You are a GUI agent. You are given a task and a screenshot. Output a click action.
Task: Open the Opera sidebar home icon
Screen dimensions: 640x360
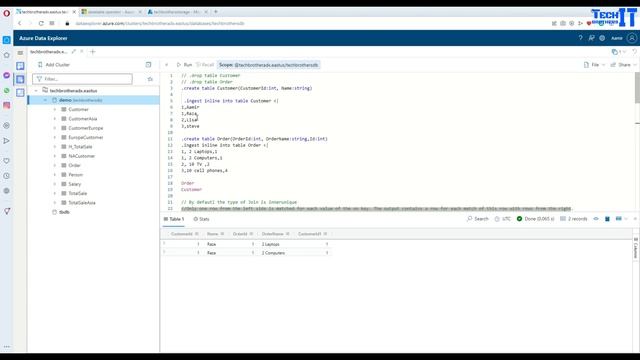pyautogui.click(x=7, y=55)
